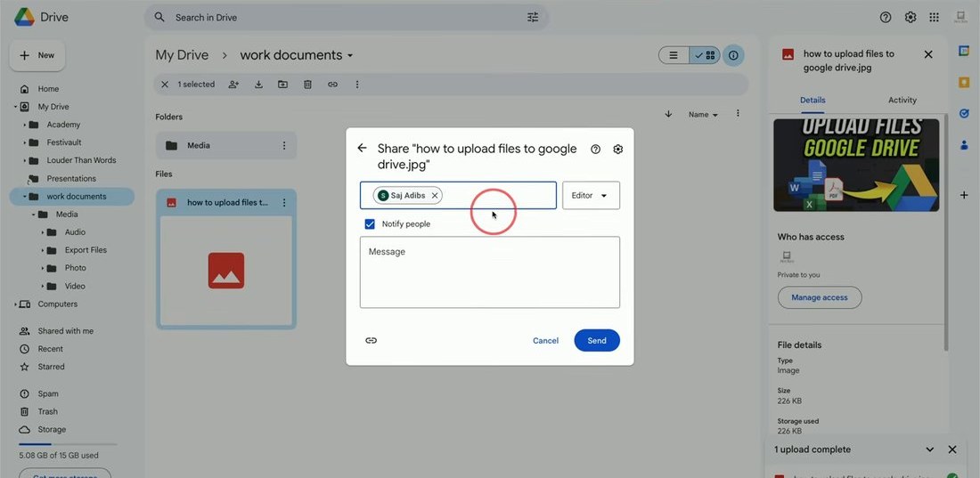This screenshot has width=980, height=478.
Task: Open three-dot menu on the jpg file card
Action: coord(283,202)
